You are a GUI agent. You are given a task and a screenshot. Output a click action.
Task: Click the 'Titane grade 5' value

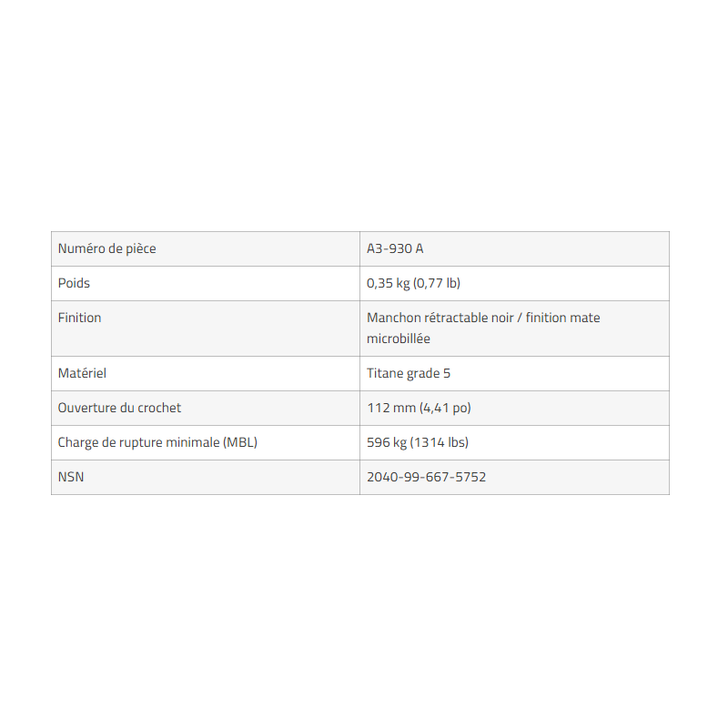pyautogui.click(x=409, y=373)
